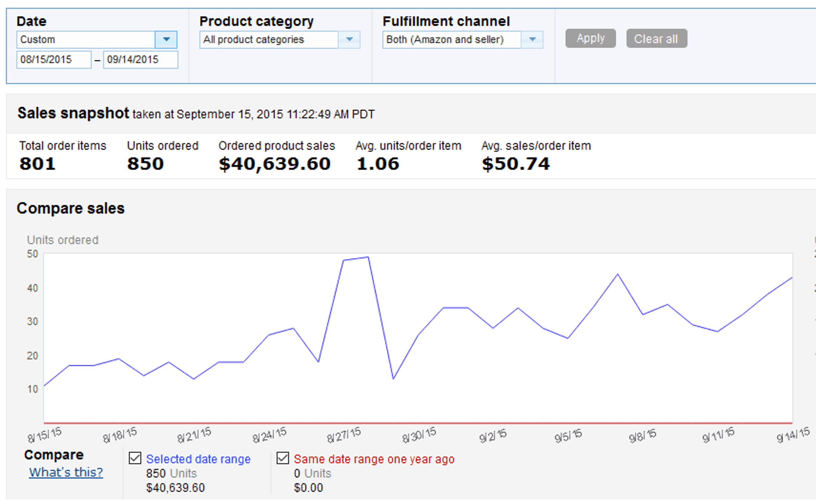Open the What's this? link

coord(66,472)
